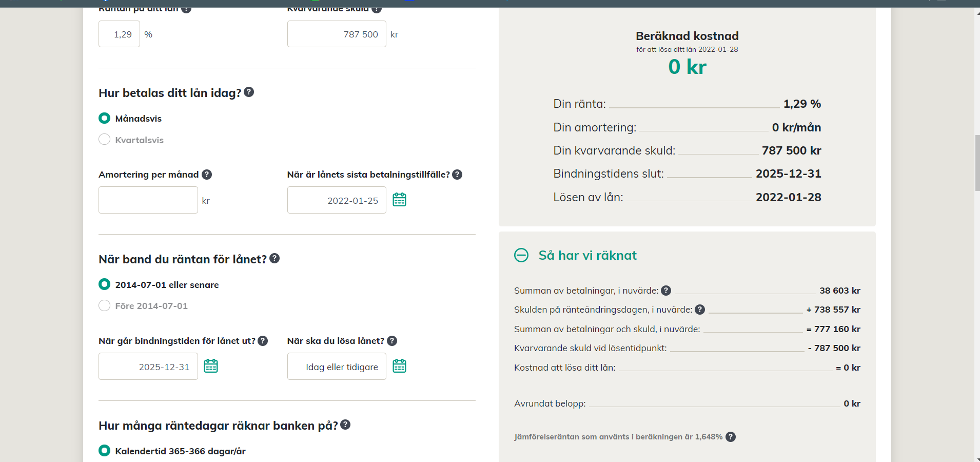Click the page vertical scrollbar thumb
Screen dimensions: 980x462
tap(976, 163)
